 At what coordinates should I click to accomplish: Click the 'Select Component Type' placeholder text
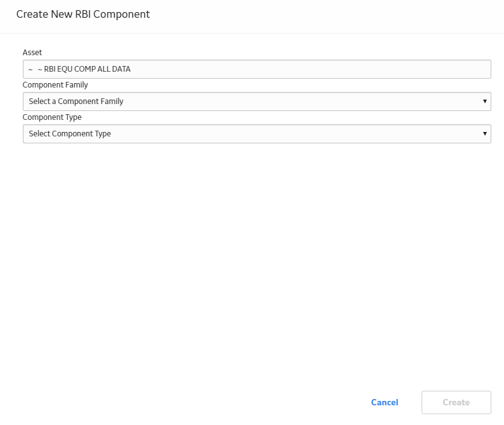point(70,134)
